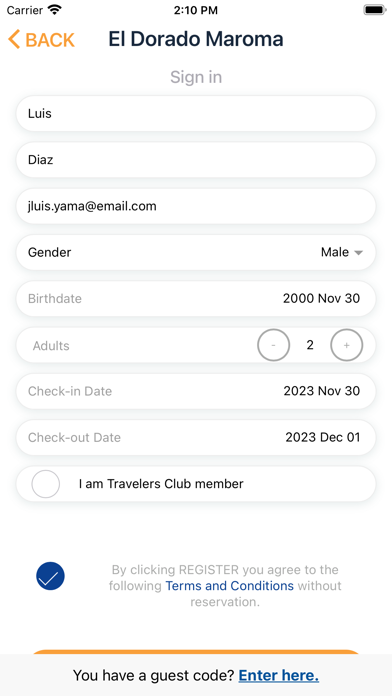392x696 pixels.
Task: Tap the Wi-Fi status icon
Action: [55, 10]
